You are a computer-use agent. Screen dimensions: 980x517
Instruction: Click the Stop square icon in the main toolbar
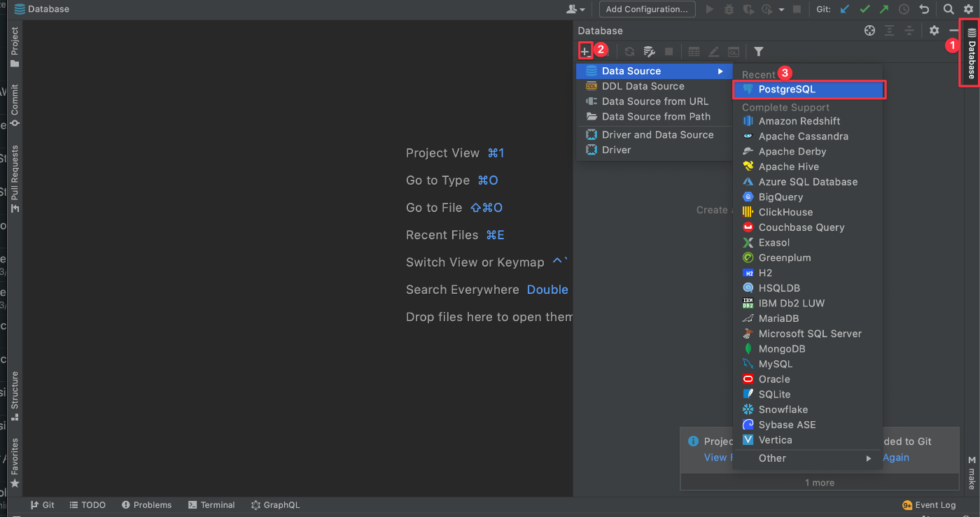796,9
